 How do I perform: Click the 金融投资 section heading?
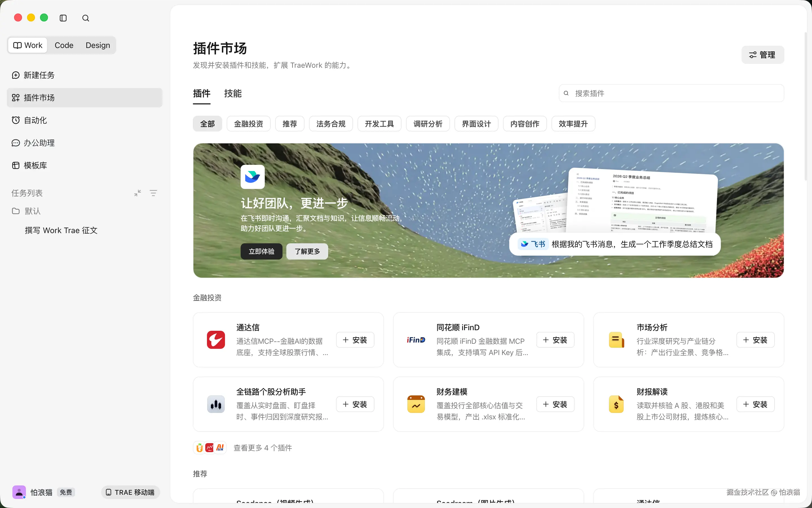pos(207,298)
